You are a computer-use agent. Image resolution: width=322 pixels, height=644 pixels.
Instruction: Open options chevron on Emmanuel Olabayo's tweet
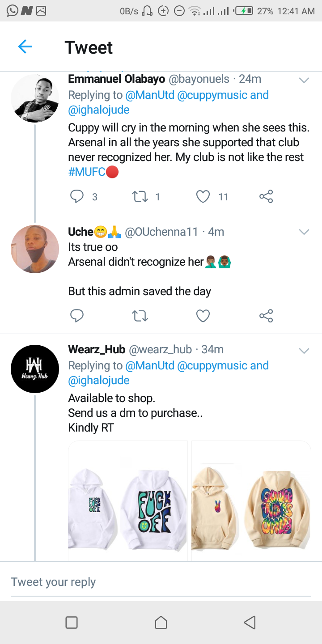pos(304,80)
